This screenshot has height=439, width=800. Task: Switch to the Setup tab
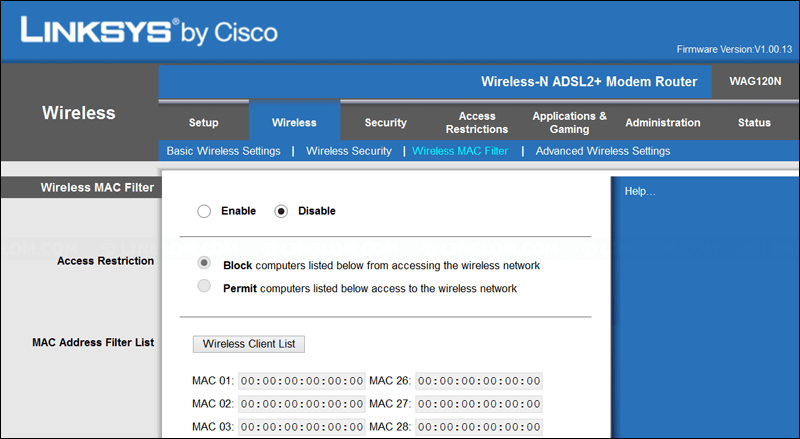click(x=204, y=123)
